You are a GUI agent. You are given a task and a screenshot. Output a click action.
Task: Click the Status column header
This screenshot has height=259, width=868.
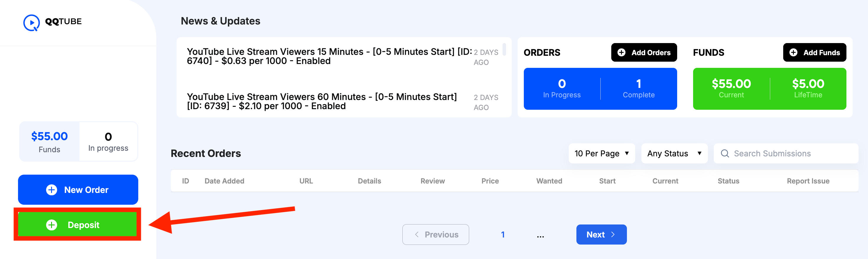(728, 181)
